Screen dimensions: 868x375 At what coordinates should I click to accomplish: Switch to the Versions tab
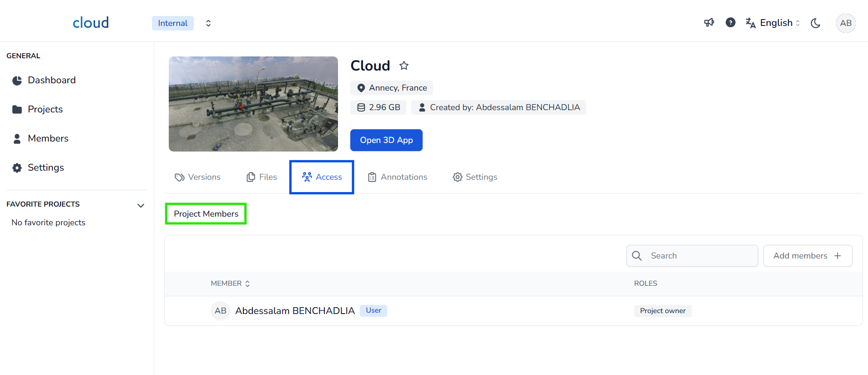pos(198,177)
